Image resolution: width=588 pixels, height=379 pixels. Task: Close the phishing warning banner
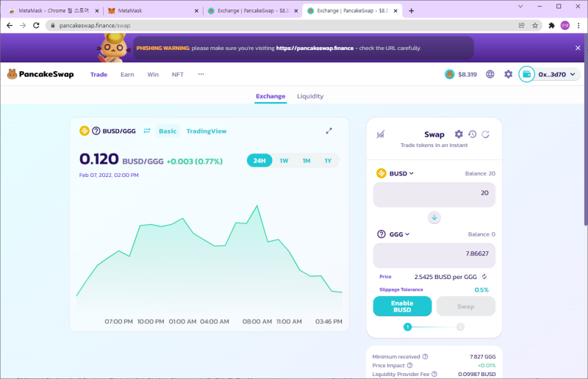pyautogui.click(x=578, y=48)
